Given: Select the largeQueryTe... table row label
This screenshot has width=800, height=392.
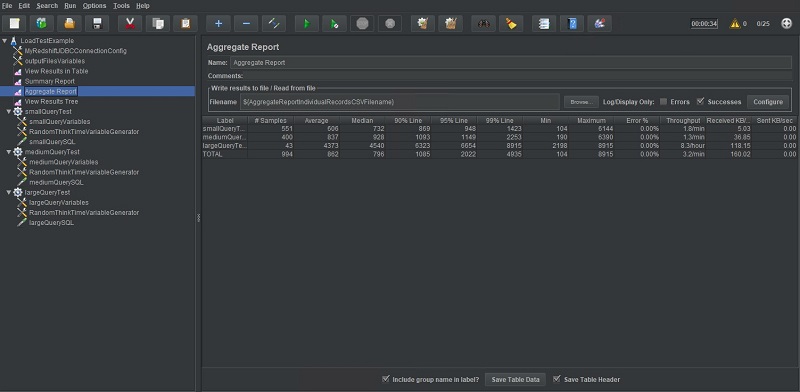Looking at the screenshot, I should [x=225, y=145].
